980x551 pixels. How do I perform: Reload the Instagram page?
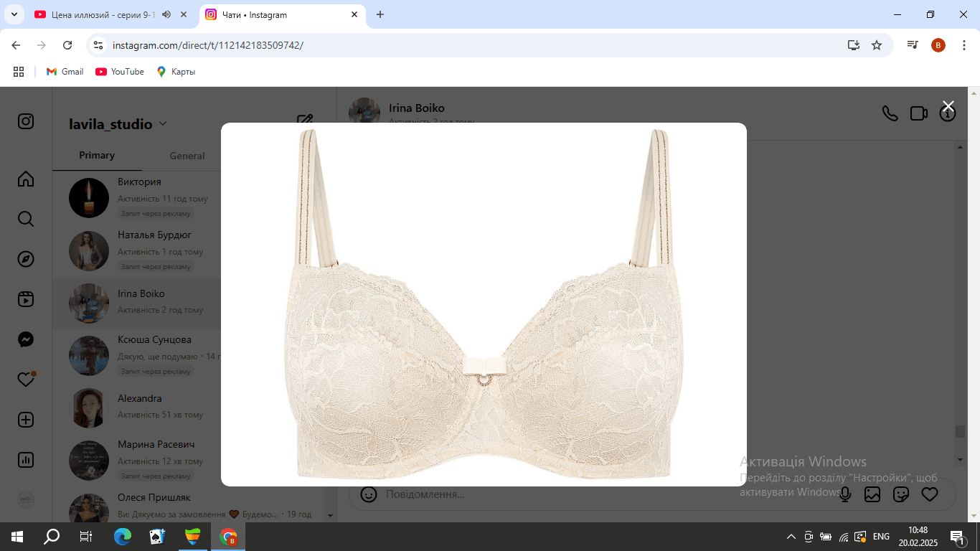tap(67, 45)
